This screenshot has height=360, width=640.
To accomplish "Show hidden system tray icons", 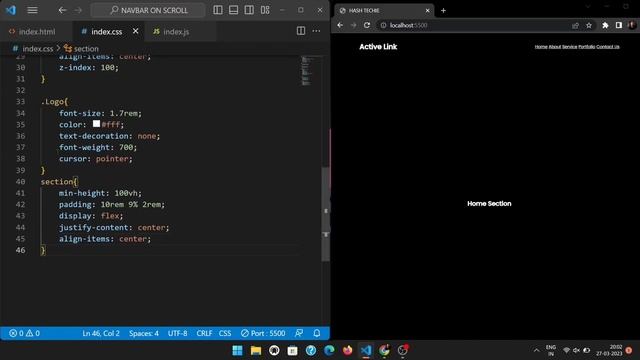I will tap(536, 350).
